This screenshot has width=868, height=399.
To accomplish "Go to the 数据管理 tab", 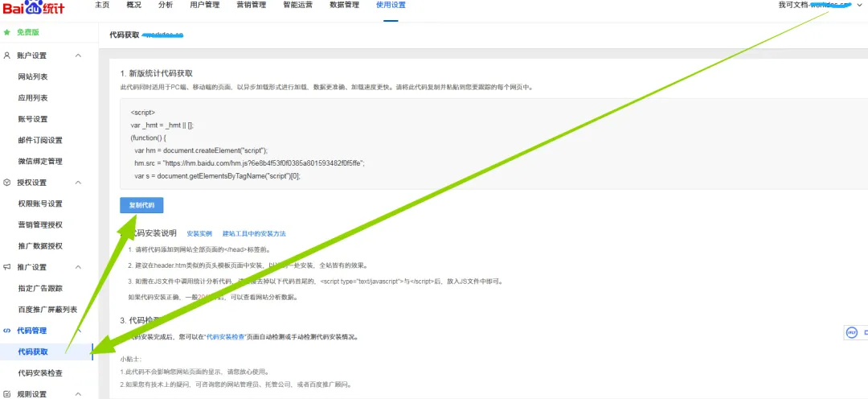I will pyautogui.click(x=344, y=5).
